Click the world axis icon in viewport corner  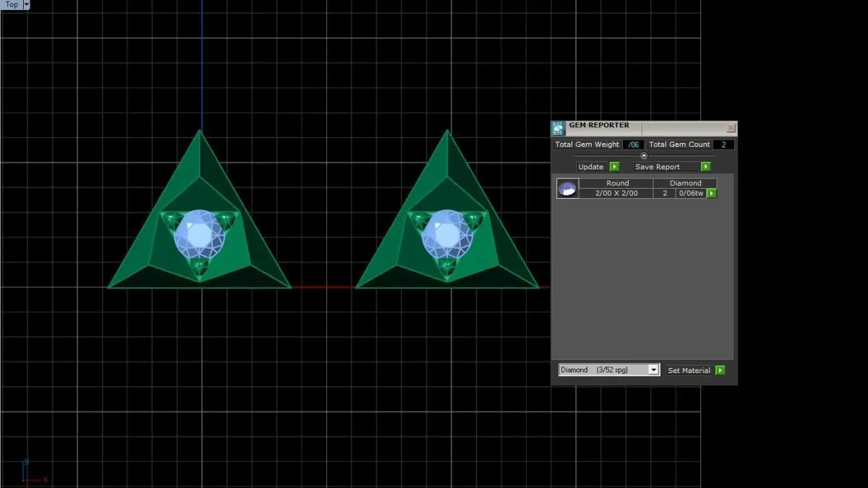coord(34,471)
